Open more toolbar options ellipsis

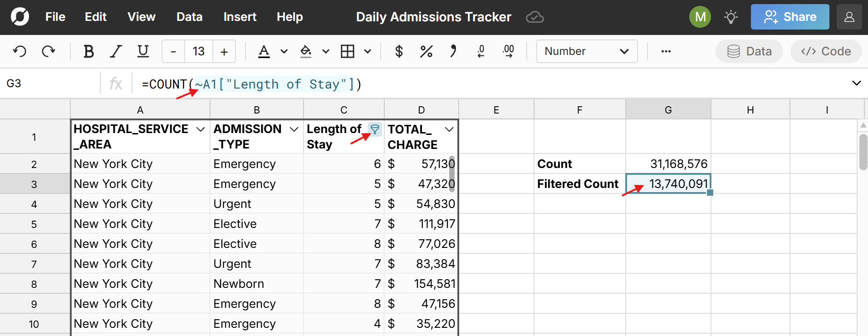click(x=666, y=51)
